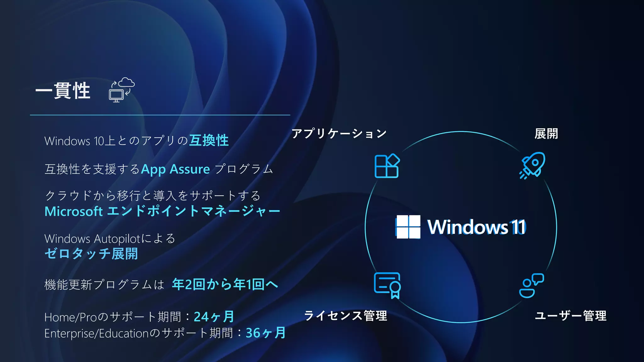Click the 24ヶ月 support period value
Screen dimensions: 644x362
coord(214,316)
